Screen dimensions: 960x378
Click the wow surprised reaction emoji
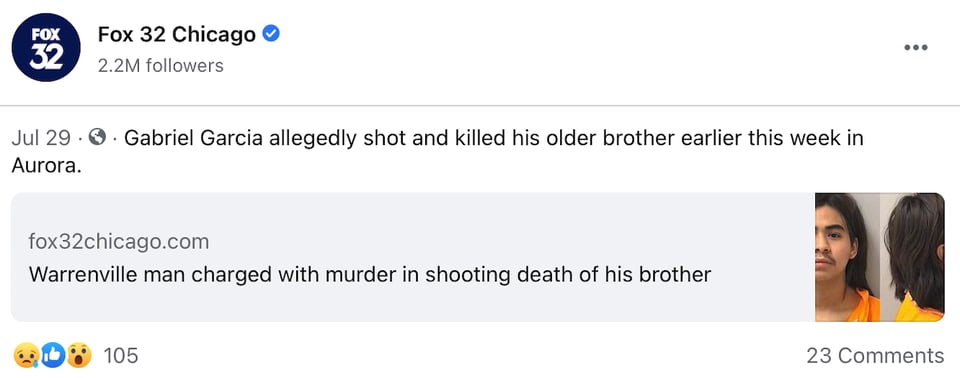(79, 355)
